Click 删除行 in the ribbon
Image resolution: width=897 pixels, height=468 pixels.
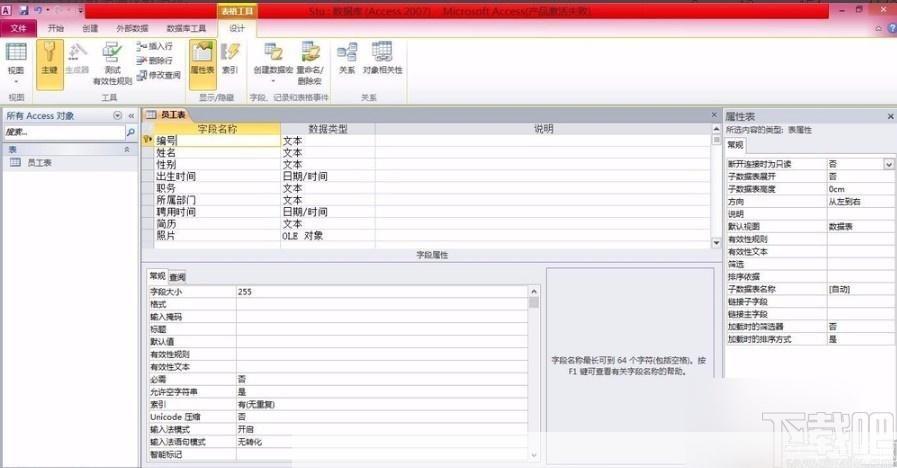154,60
